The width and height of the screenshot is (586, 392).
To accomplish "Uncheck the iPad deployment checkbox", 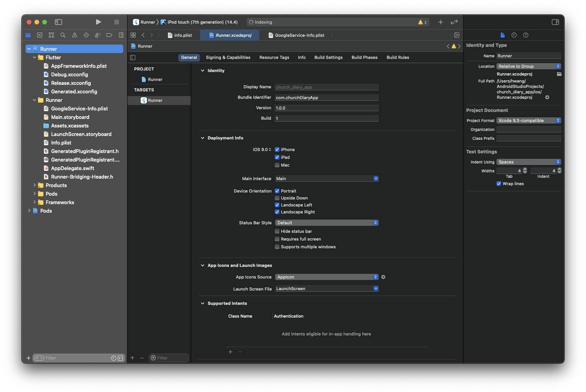I will click(277, 157).
